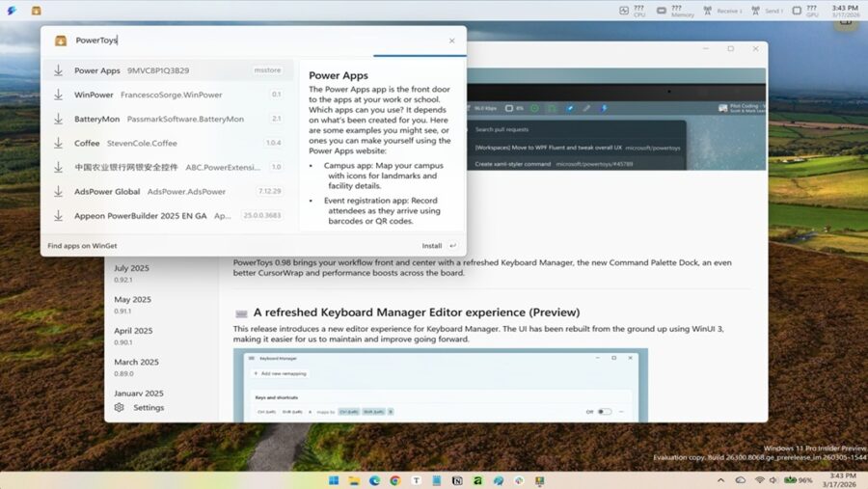The image size is (868, 489).
Task: Click the release notes hero image
Action: 616,119
